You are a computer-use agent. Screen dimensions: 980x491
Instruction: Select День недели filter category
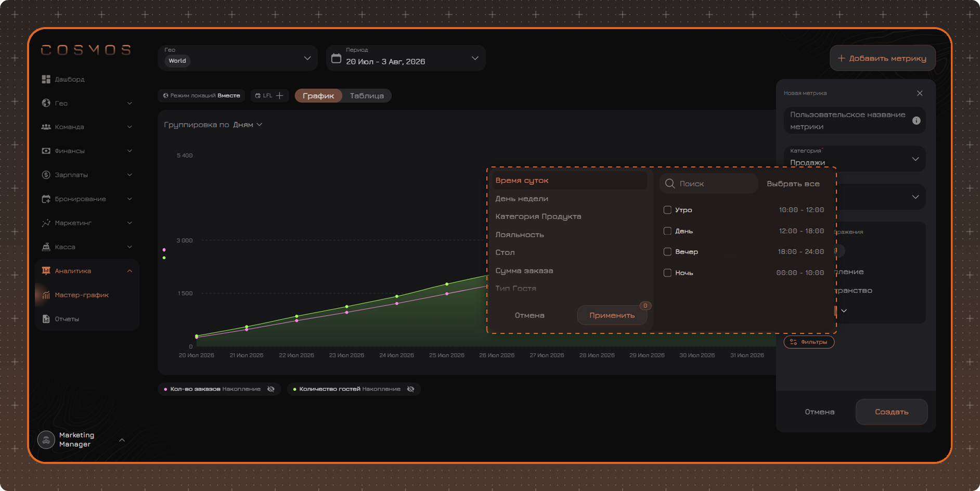[522, 199]
